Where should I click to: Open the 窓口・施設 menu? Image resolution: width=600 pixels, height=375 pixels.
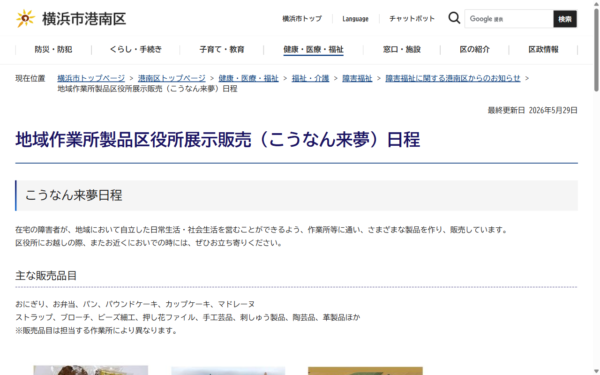(x=402, y=49)
